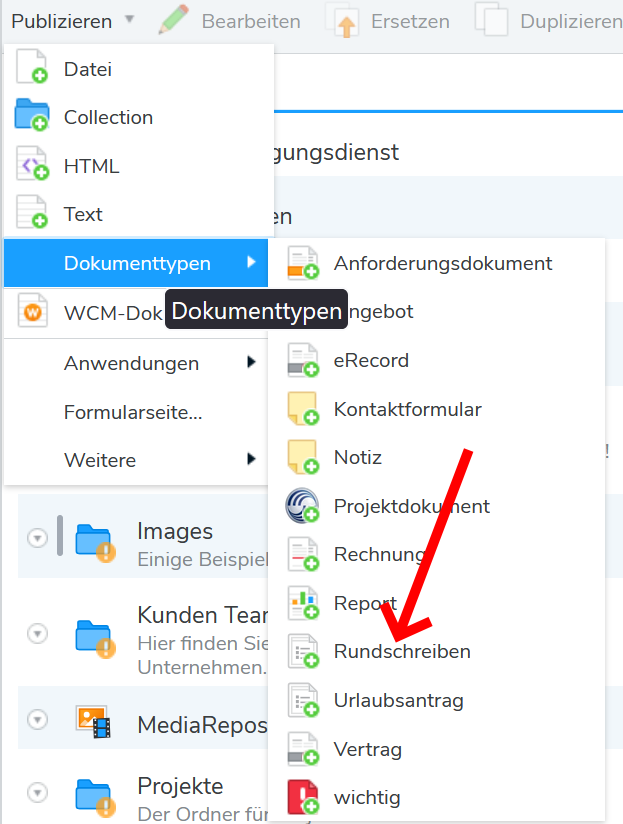The width and height of the screenshot is (623, 824).
Task: Open the Images folder name
Action: click(175, 531)
